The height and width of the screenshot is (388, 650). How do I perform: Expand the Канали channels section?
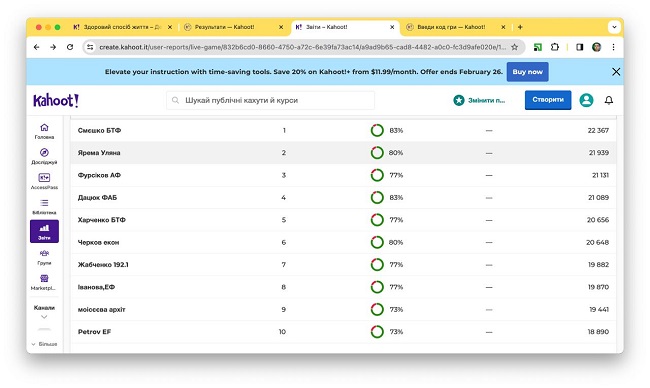point(44,312)
